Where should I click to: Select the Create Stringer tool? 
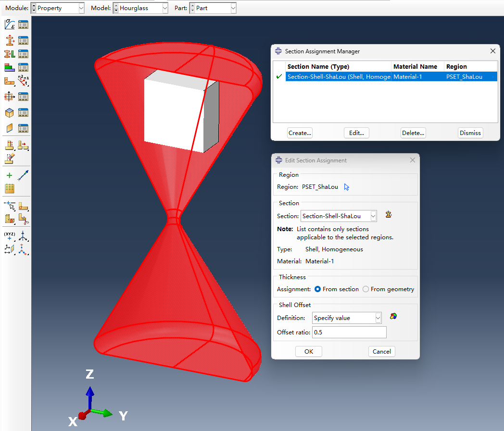coord(10,128)
